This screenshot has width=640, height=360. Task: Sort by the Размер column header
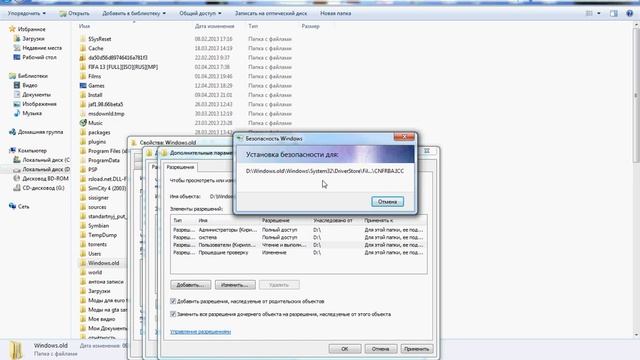[x=311, y=26]
